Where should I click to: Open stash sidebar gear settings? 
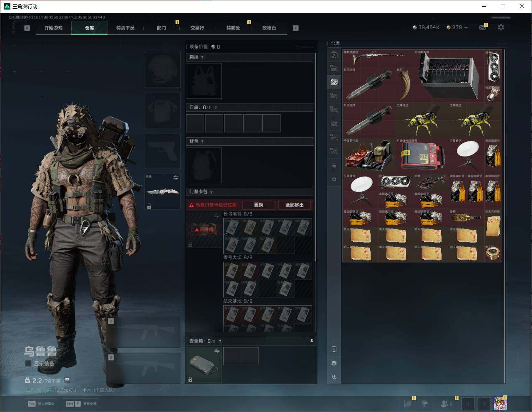click(334, 179)
